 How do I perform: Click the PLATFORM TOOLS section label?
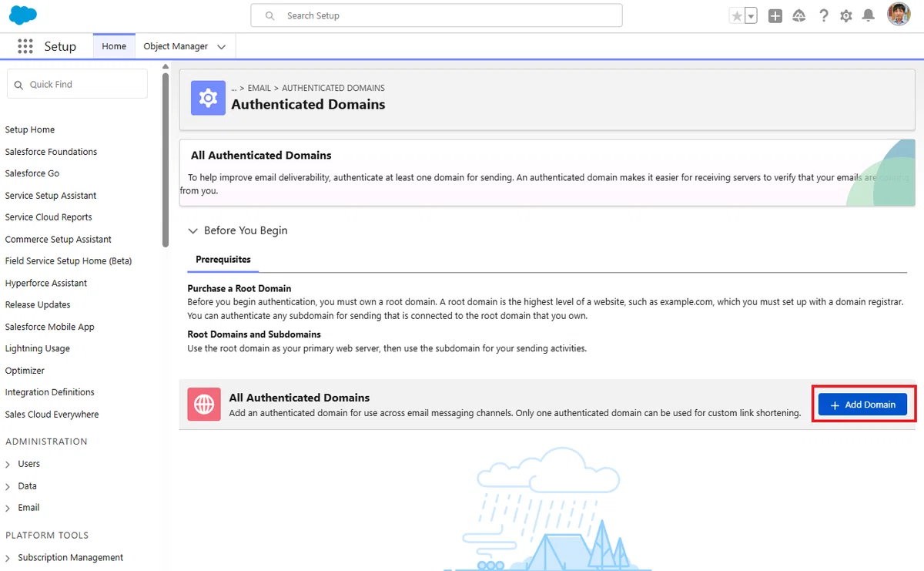47,536
